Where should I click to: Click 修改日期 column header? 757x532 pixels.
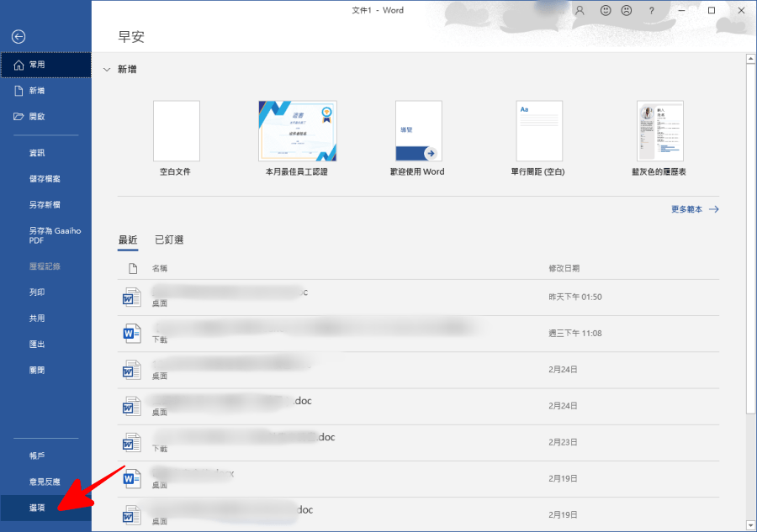[564, 268]
